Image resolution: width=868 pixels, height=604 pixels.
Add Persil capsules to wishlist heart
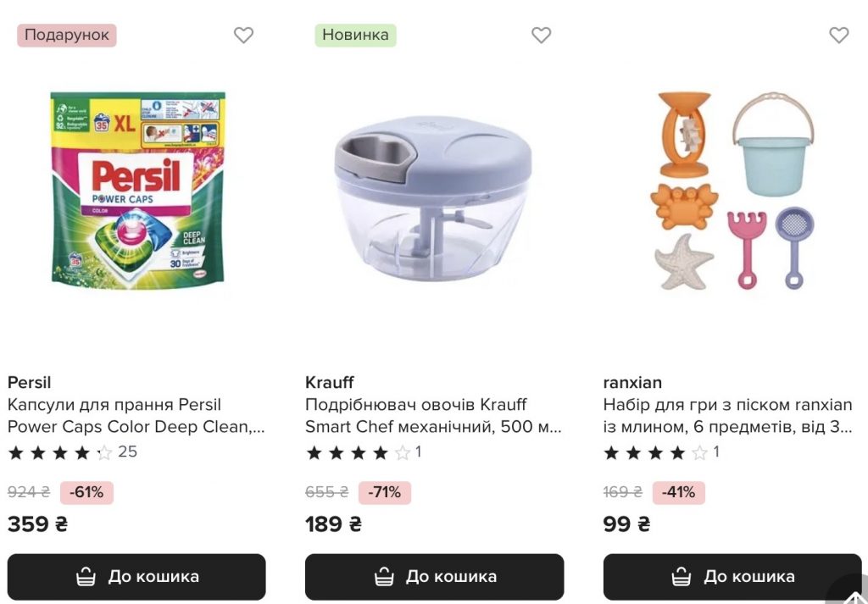coord(243,36)
